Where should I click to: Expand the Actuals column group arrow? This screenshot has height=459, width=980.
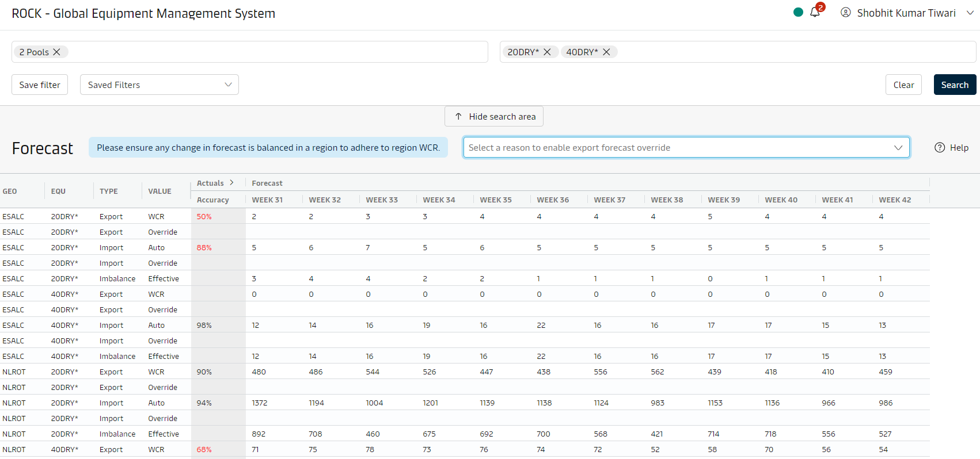231,183
